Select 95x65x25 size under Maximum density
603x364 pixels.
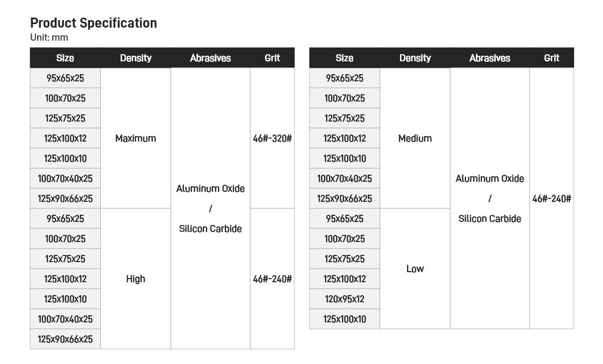(65, 78)
